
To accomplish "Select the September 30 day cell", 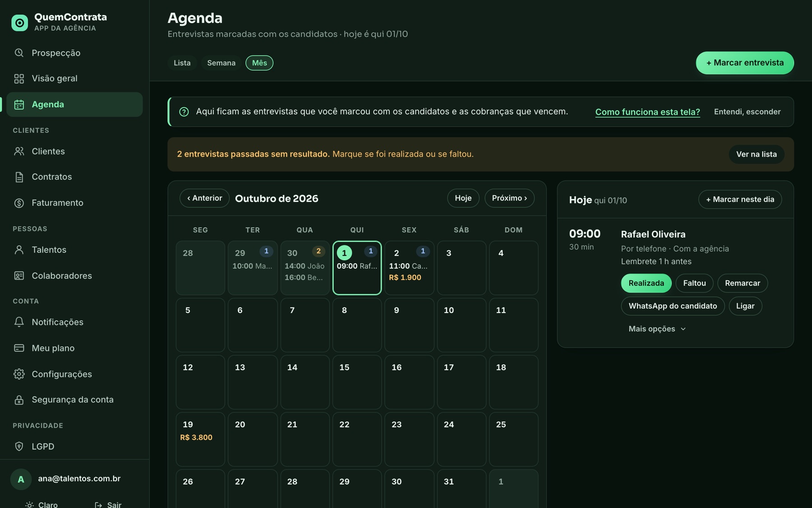I will [x=305, y=268].
